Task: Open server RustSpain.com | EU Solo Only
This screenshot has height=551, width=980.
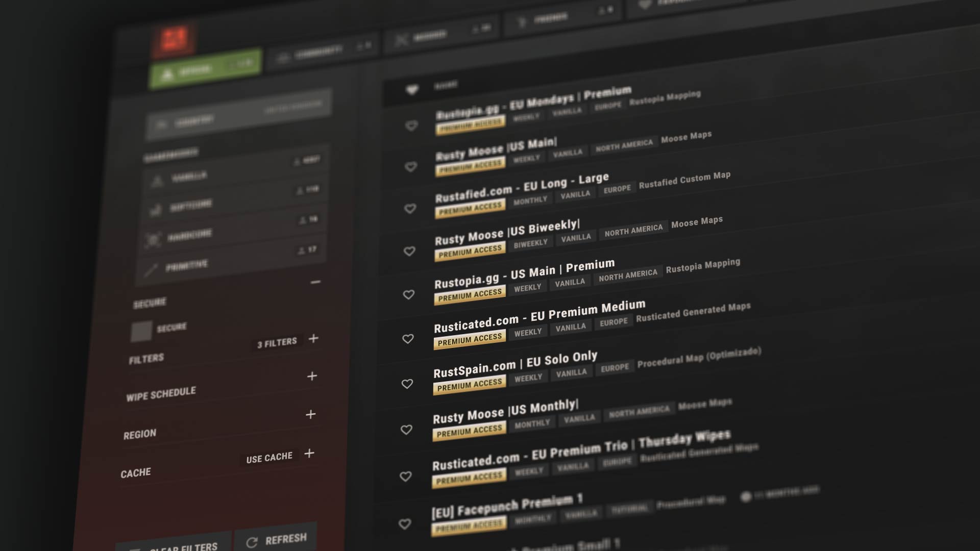Action: click(515, 364)
